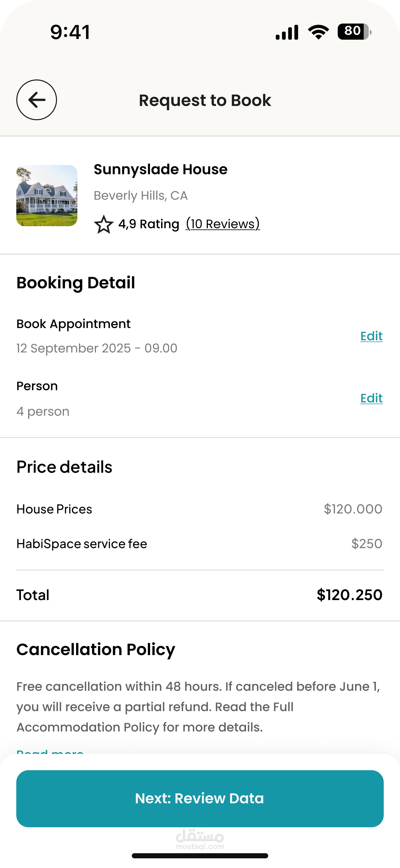This screenshot has height=868, width=400.
Task: Tap the 9:41 clock in status bar
Action: coord(70,32)
